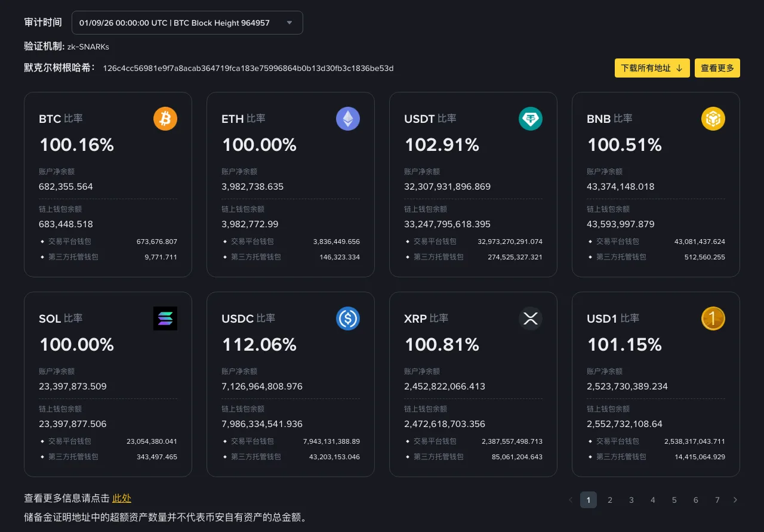
Task: Click the USD1 gold coin icon
Action: 713,318
